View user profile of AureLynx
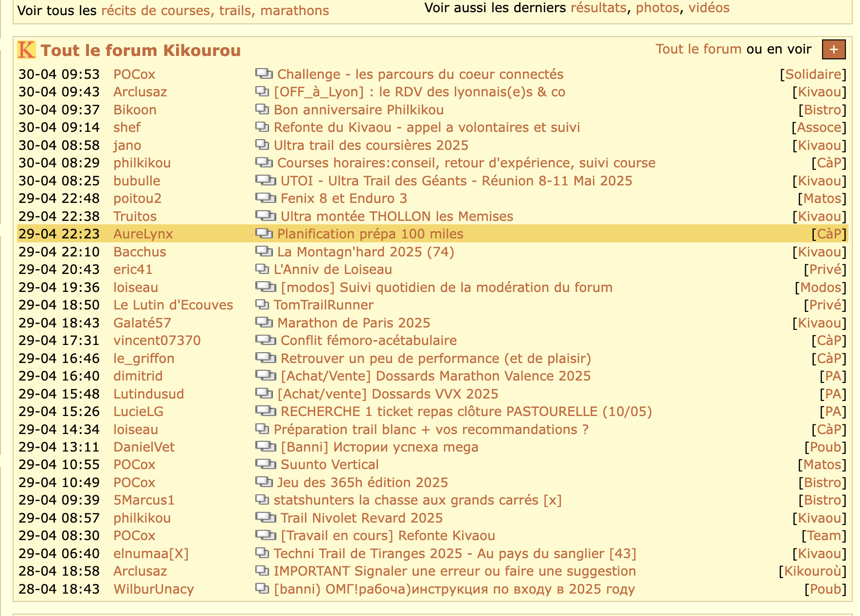The width and height of the screenshot is (860, 616). 143,234
